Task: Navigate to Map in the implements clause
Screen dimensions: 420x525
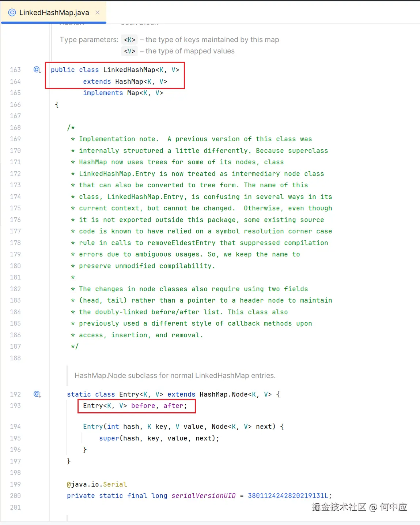Action: pos(133,93)
